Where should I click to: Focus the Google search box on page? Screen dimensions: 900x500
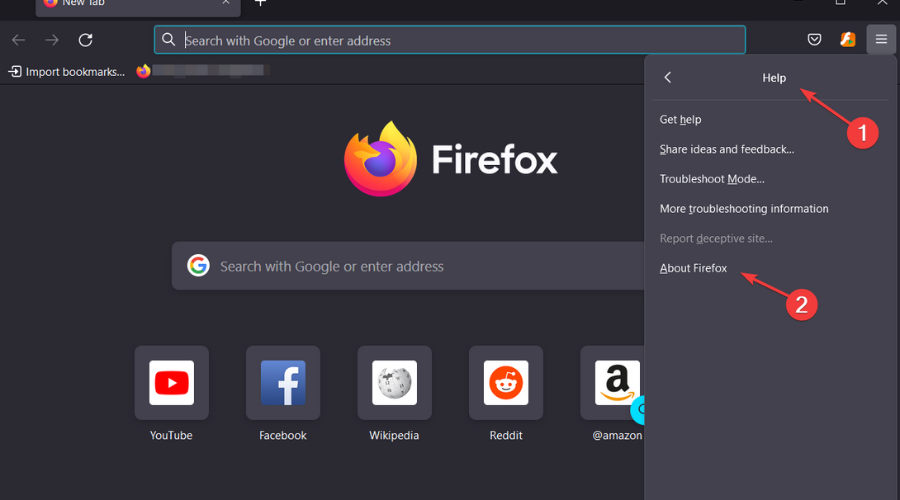[x=408, y=266]
